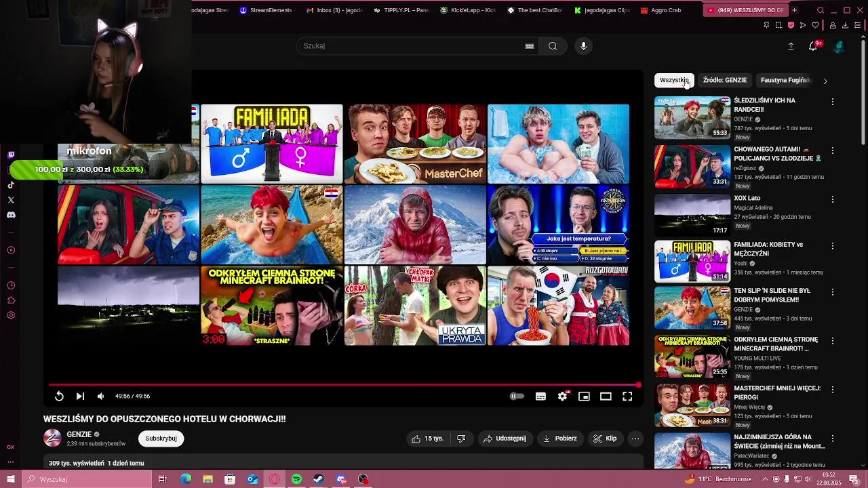The width and height of the screenshot is (868, 488).
Task: Open browser easy setup menu
Action: coord(858,25)
